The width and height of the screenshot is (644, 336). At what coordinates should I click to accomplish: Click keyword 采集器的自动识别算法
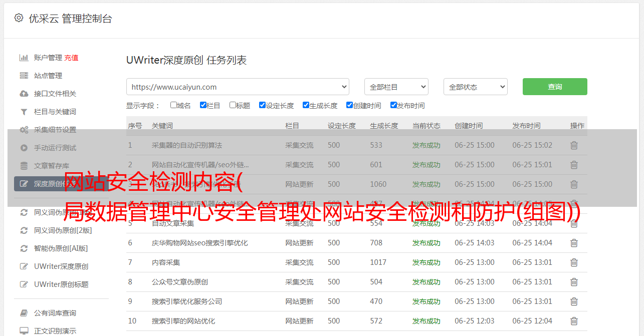[x=187, y=145]
